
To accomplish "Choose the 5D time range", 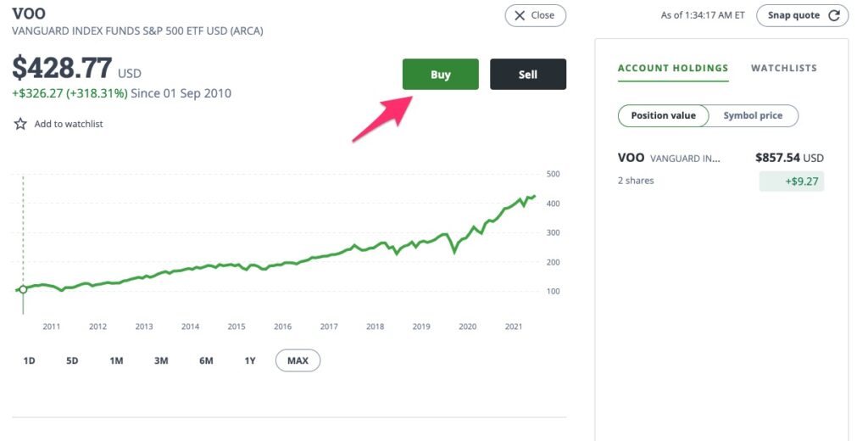I will point(72,360).
